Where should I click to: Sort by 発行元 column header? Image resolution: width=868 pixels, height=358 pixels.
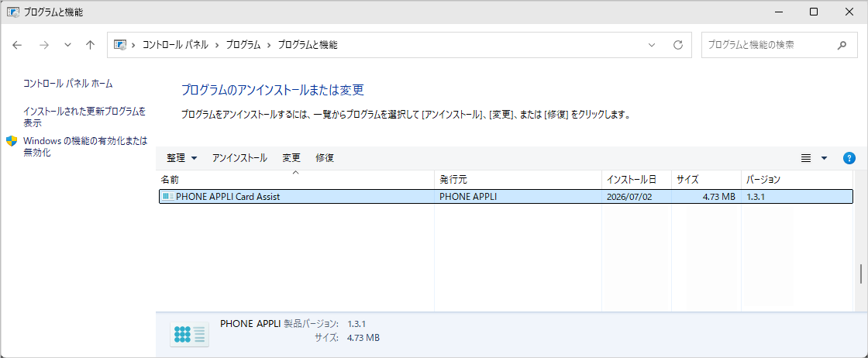coord(518,179)
